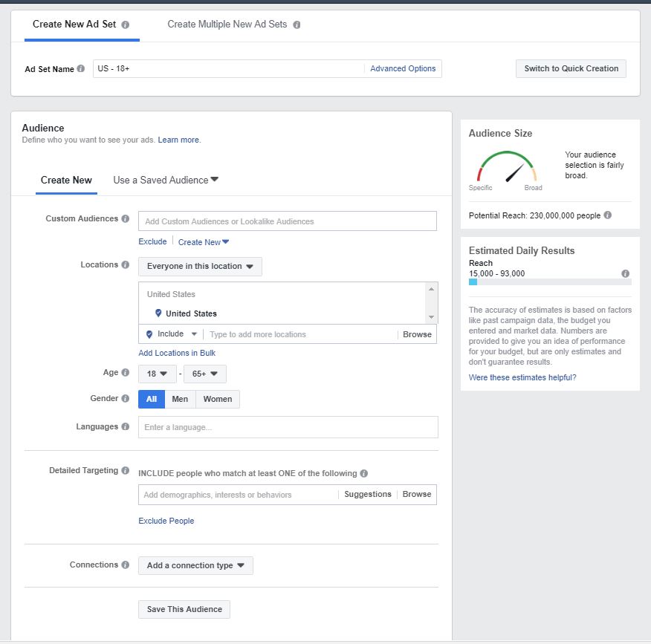Click locations list scroll up arrow
651x644 pixels.
tap(431, 289)
